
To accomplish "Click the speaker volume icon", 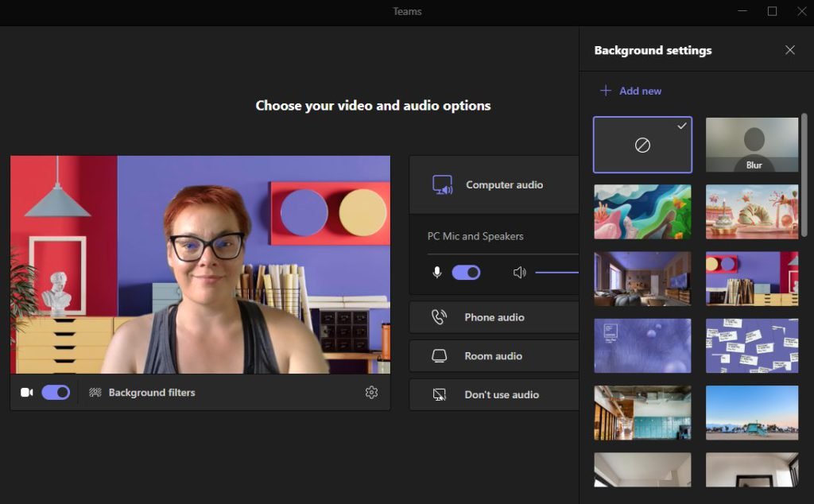I will pyautogui.click(x=519, y=273).
